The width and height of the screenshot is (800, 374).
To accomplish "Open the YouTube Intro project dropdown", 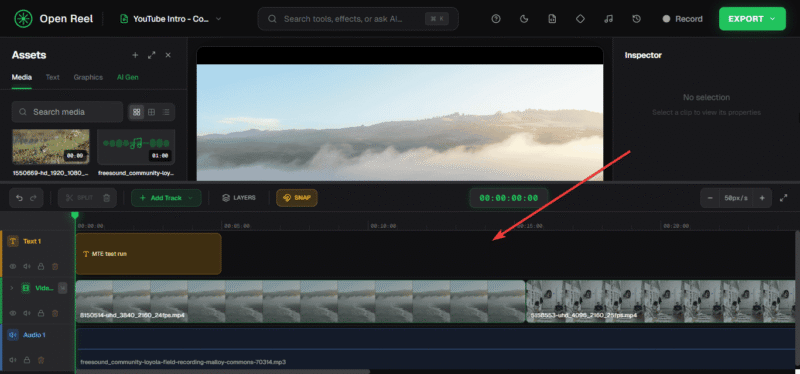I will coord(171,19).
